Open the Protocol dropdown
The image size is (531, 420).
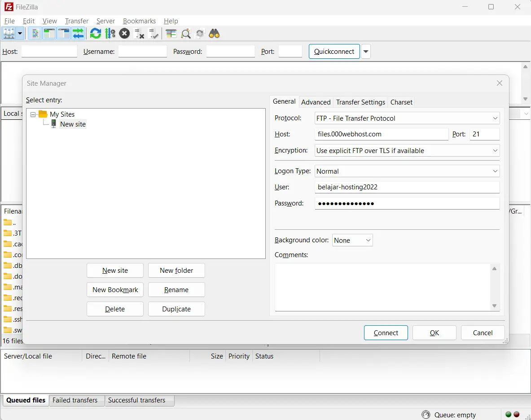pyautogui.click(x=407, y=118)
